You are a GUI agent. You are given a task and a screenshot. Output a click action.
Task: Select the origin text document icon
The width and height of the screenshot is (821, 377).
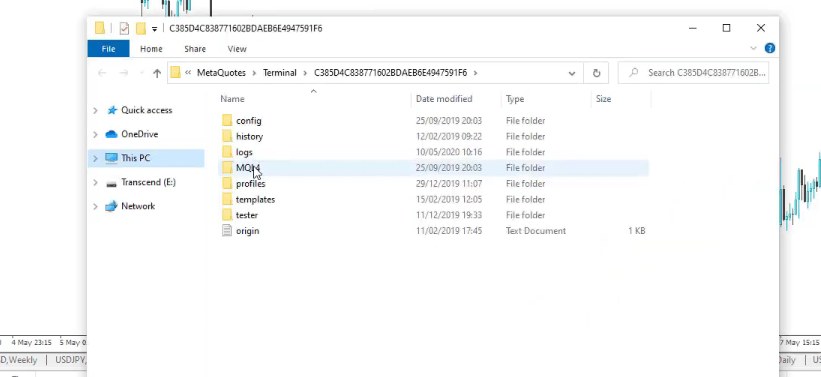coord(227,230)
